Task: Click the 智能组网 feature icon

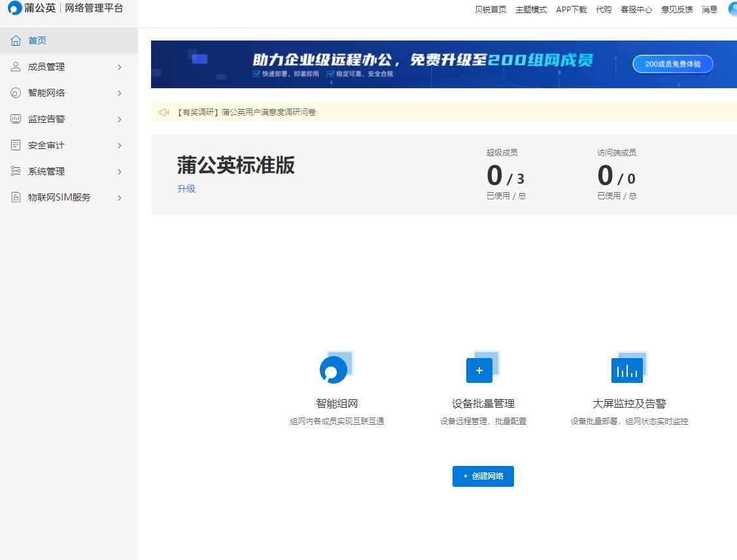Action: 335,368
